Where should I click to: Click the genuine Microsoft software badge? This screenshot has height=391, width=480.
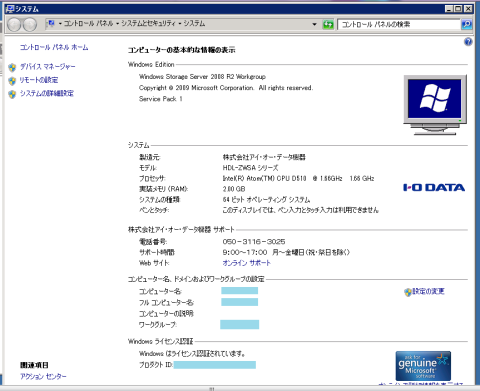click(423, 365)
